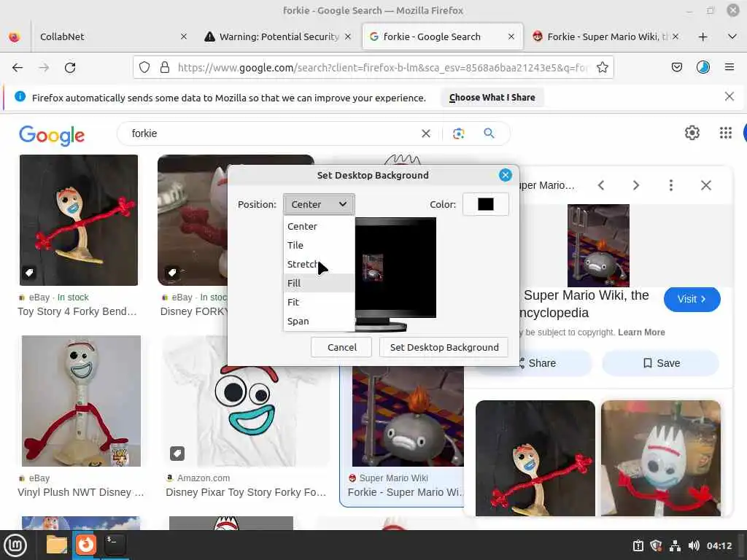Go forward in browser history
The width and height of the screenshot is (747, 560).
pos(44,68)
